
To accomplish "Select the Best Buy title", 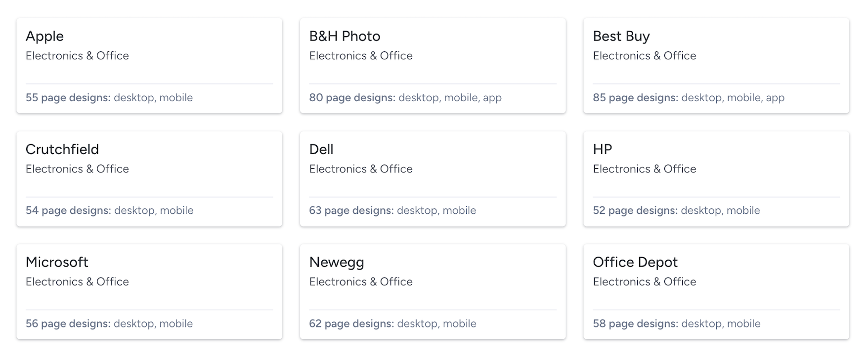I will coord(621,37).
